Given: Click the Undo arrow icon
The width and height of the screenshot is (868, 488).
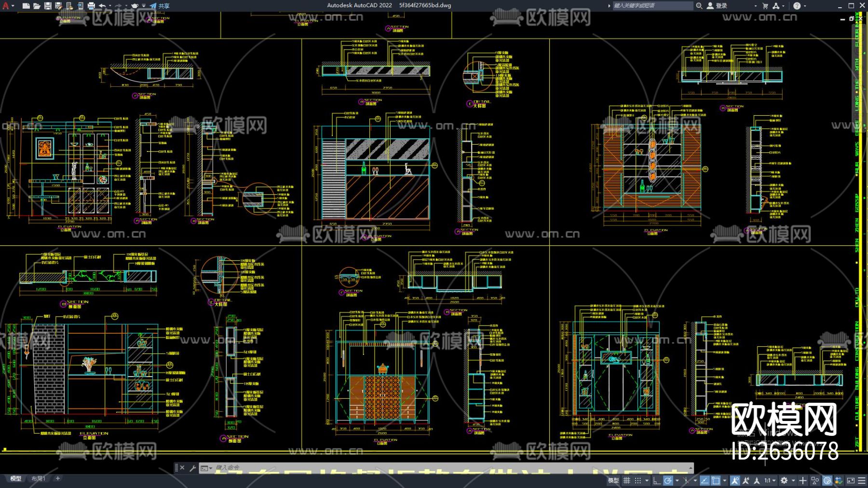Looking at the screenshot, I should pyautogui.click(x=102, y=6).
